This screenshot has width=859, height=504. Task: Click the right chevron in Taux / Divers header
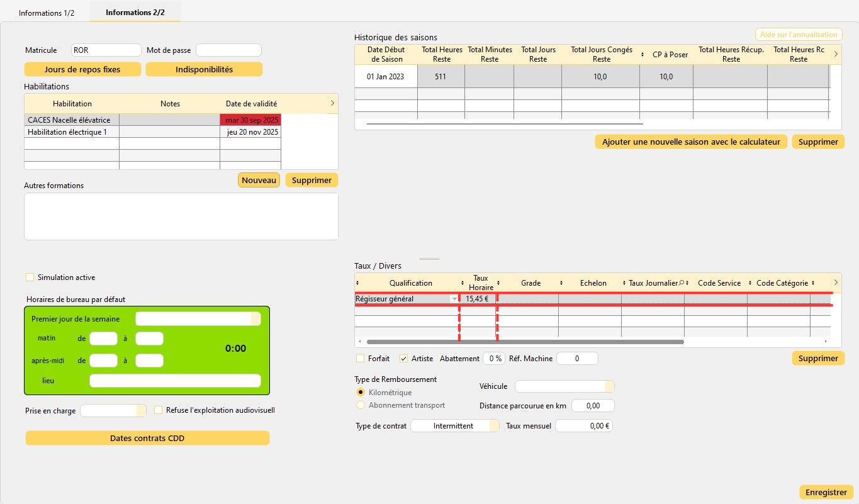[835, 283]
